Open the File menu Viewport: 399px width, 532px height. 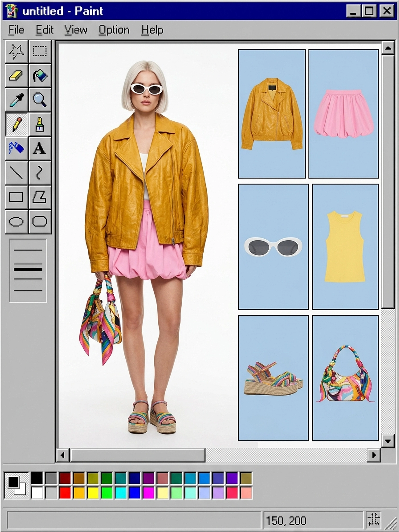[16, 30]
